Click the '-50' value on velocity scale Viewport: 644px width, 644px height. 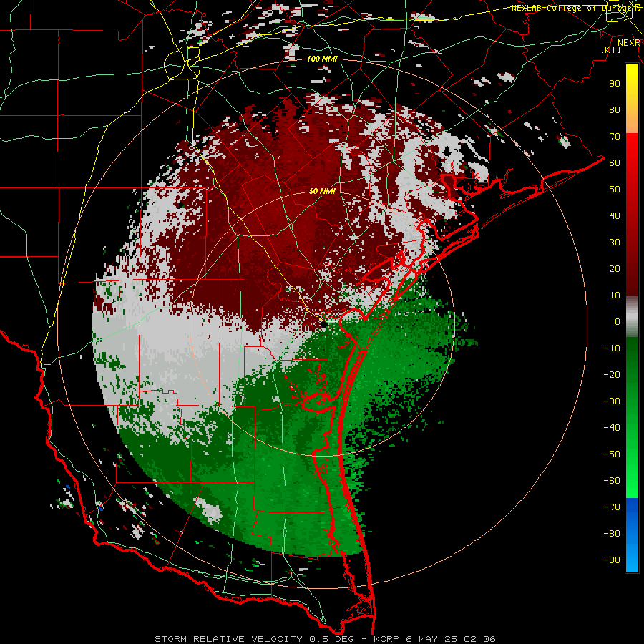pyautogui.click(x=612, y=454)
